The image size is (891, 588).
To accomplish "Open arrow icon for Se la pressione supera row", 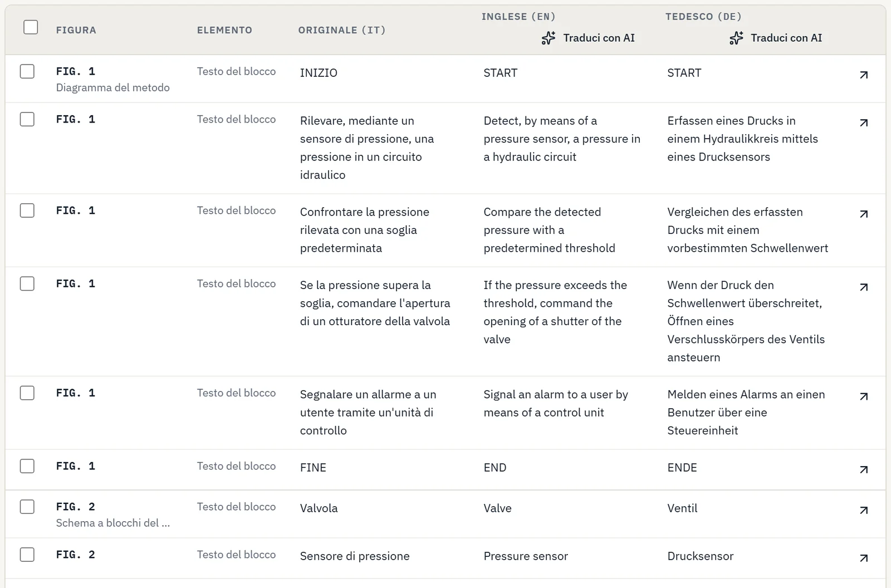I will coord(864,287).
